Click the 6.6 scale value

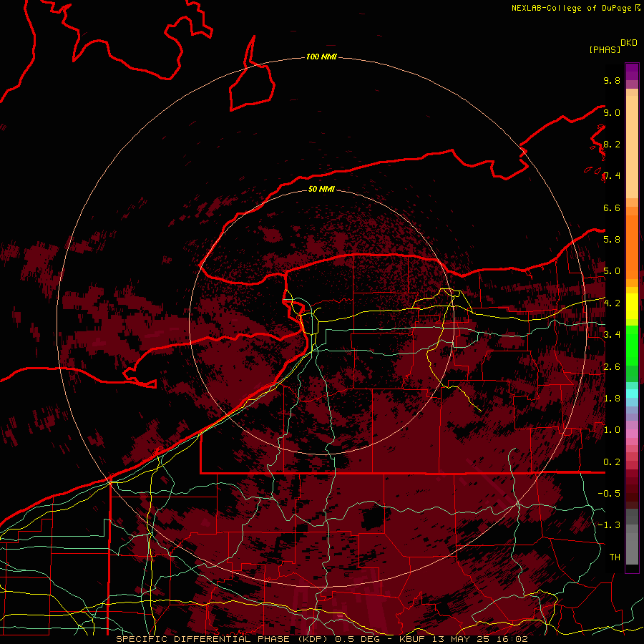coord(612,208)
